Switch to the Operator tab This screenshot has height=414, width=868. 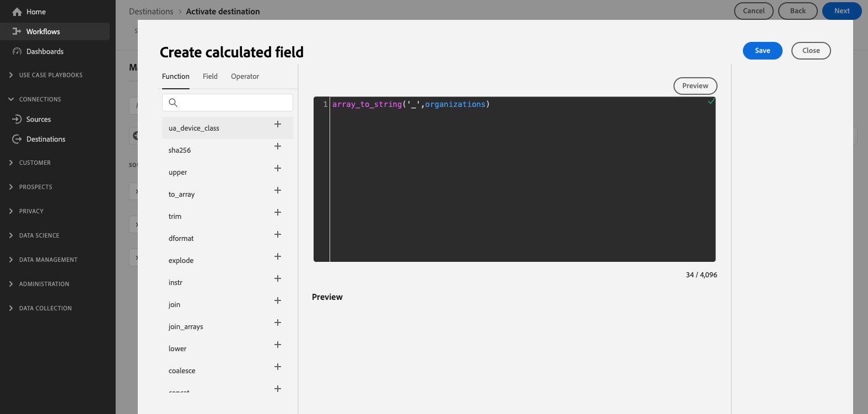point(245,77)
